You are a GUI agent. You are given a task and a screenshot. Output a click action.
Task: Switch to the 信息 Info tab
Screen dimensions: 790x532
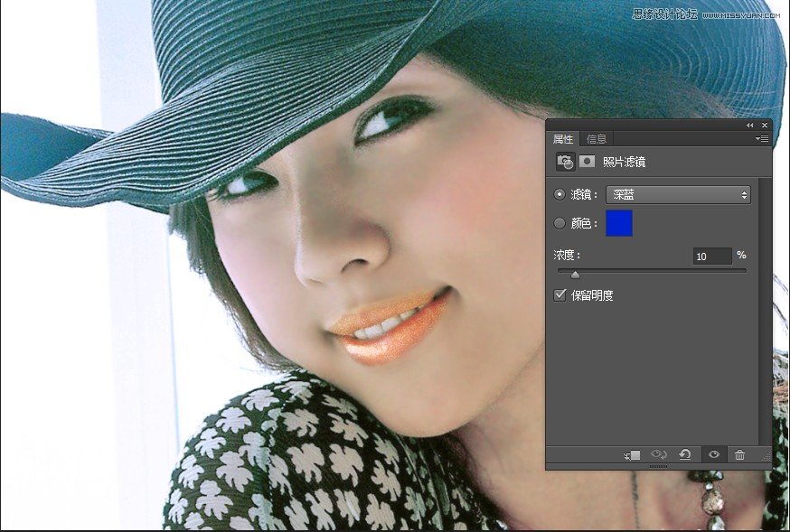[597, 138]
